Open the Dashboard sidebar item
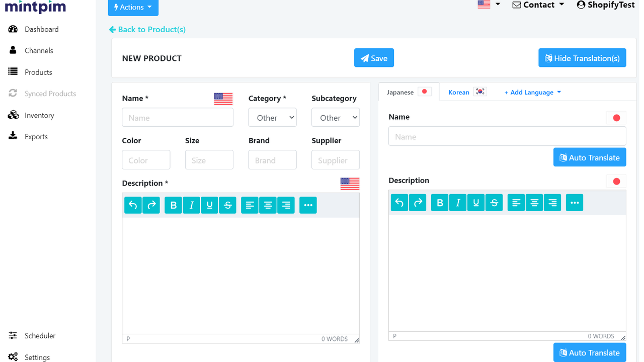 click(34, 29)
